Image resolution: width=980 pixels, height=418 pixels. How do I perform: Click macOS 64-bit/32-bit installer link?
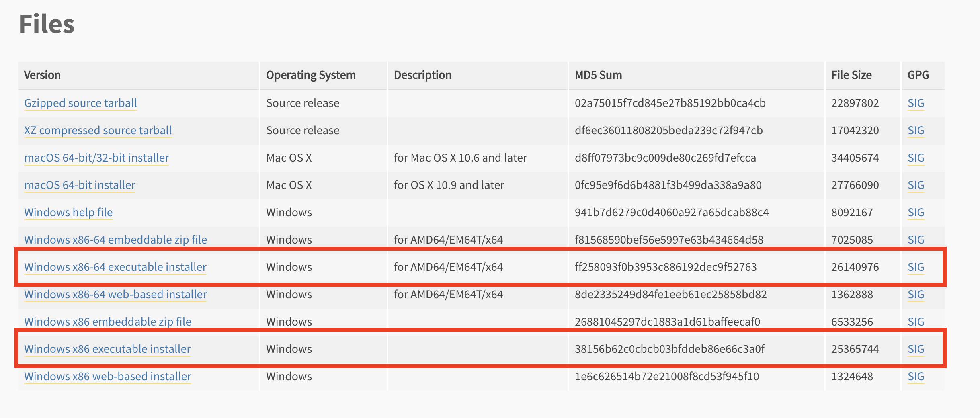pyautogui.click(x=96, y=158)
